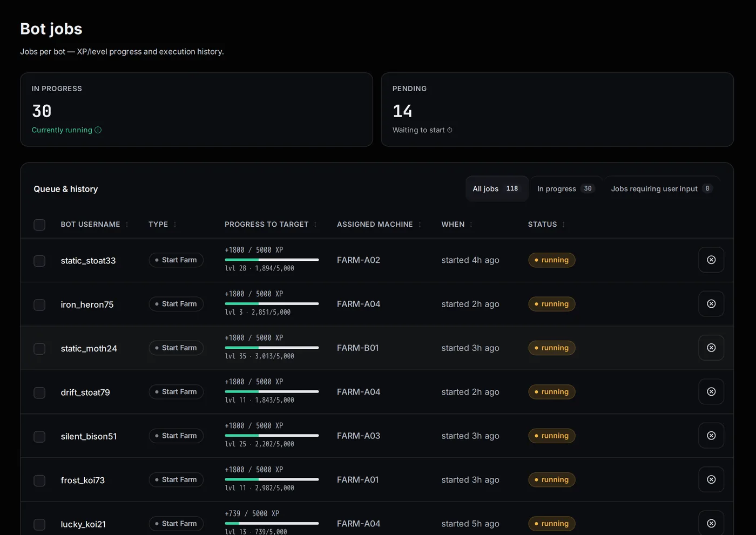Cancel the iron_heron75 job

click(x=711, y=304)
